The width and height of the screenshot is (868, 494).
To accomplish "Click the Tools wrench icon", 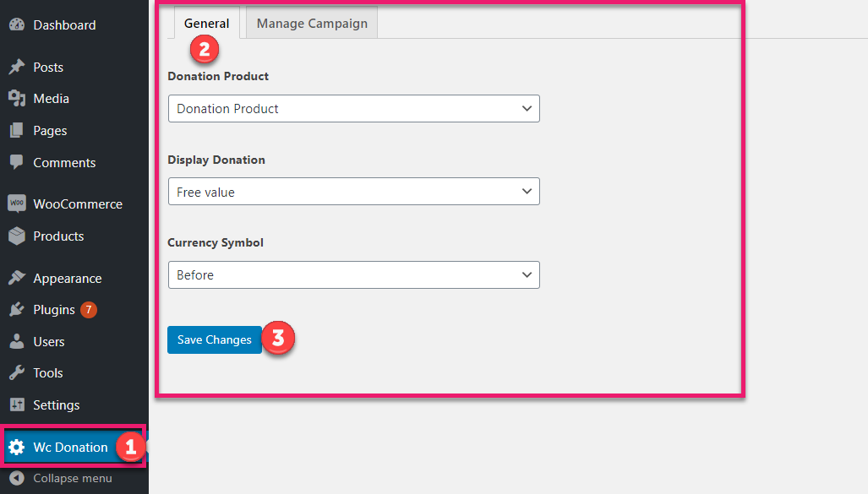I will [17, 373].
